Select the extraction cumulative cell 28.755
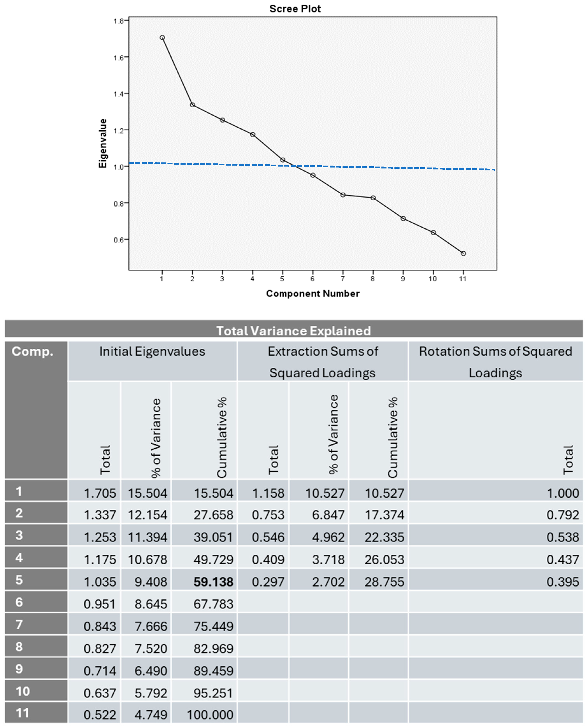The height and width of the screenshot is (728, 588). pyautogui.click(x=384, y=582)
